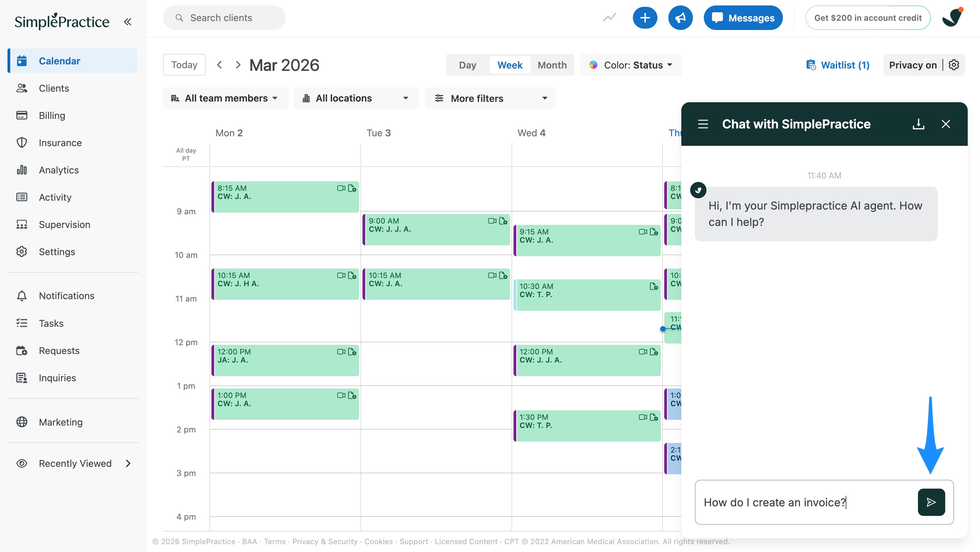Close the SimplePractice chat panel
The image size is (980, 552).
point(946,124)
